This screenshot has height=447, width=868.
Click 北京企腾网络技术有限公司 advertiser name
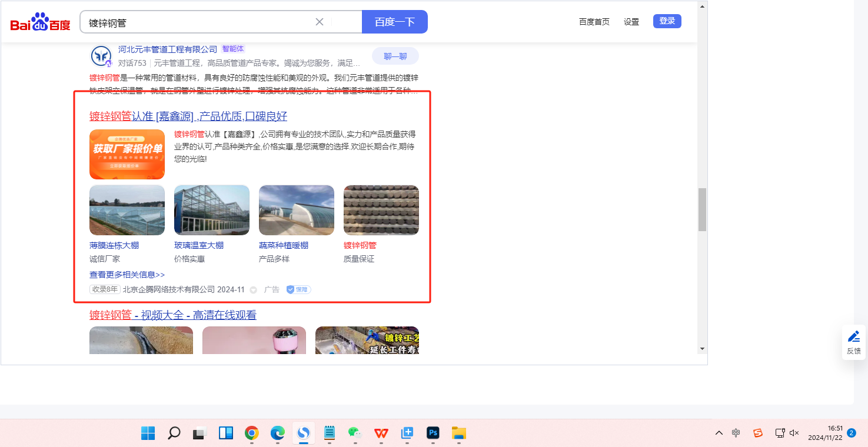pos(169,289)
